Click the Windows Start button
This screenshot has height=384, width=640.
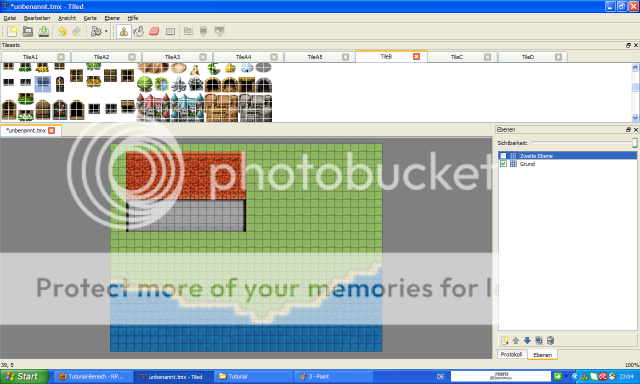pyautogui.click(x=24, y=376)
